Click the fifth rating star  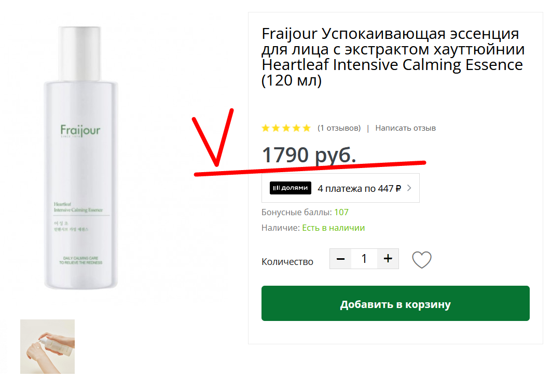click(307, 128)
